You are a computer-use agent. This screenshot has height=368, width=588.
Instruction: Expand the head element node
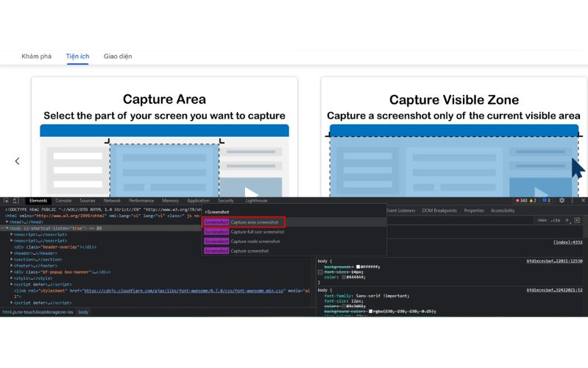pyautogui.click(x=8, y=222)
